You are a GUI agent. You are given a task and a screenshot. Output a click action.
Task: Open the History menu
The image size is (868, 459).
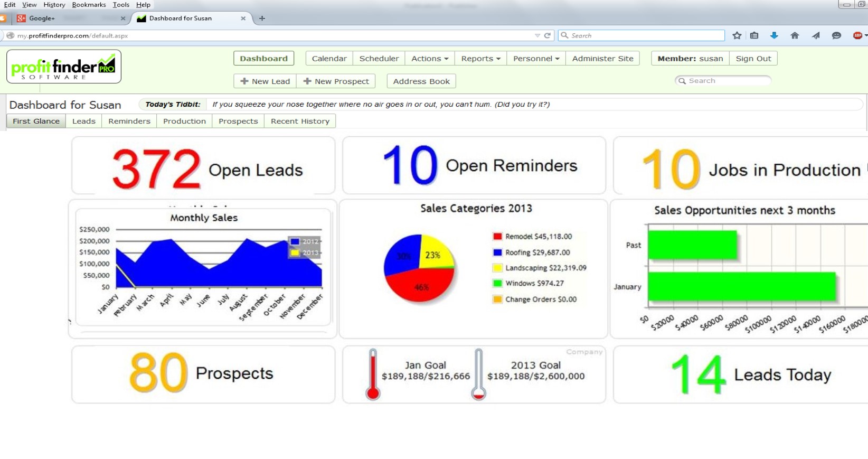54,4
